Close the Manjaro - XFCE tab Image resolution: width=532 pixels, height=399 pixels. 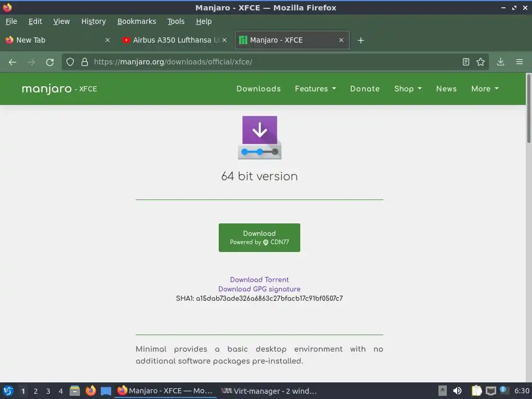341,40
